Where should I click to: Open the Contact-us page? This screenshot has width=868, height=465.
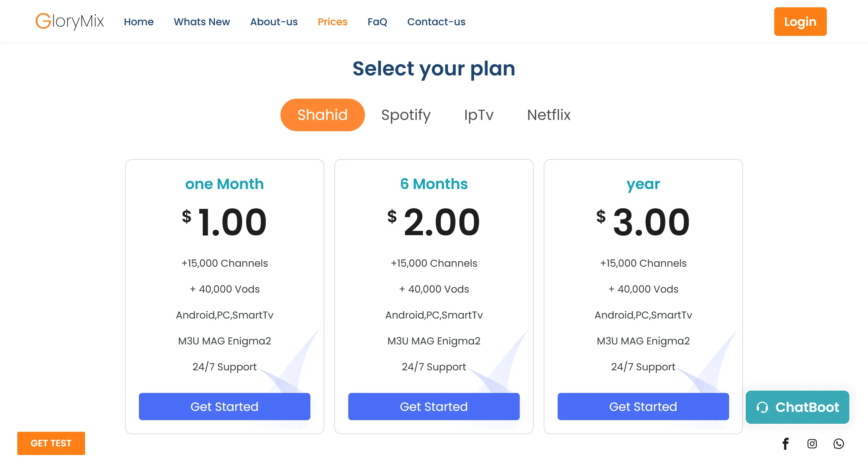(x=436, y=22)
